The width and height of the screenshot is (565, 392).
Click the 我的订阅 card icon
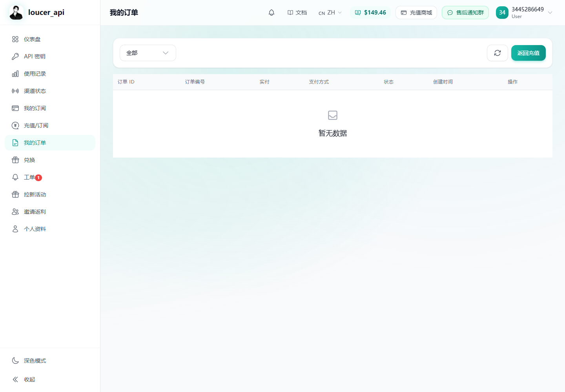coord(15,108)
